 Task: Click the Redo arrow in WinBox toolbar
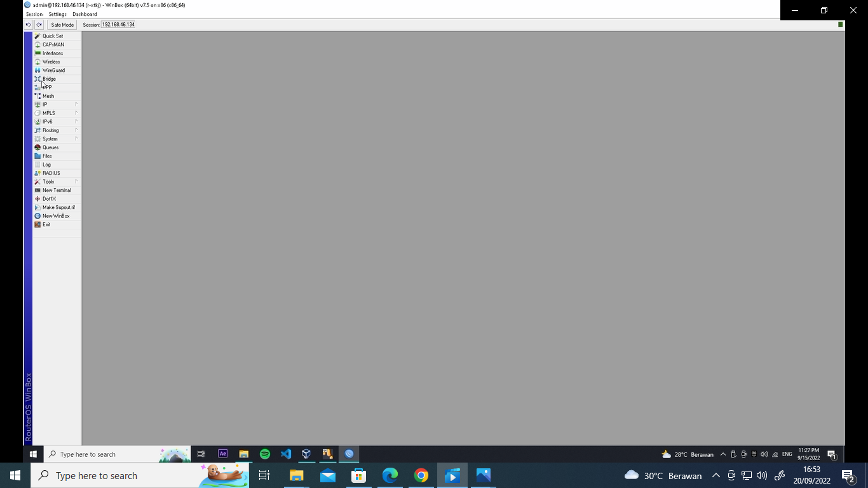coord(39,25)
